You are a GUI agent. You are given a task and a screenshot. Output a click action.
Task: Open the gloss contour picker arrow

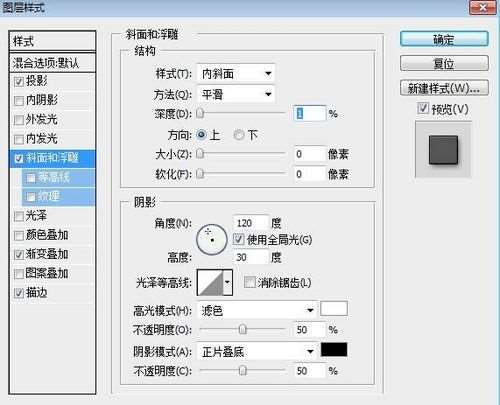pos(228,282)
